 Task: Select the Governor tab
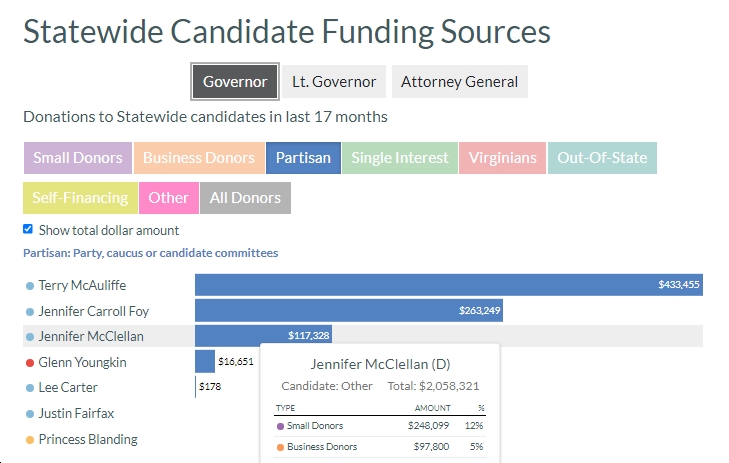pos(235,82)
